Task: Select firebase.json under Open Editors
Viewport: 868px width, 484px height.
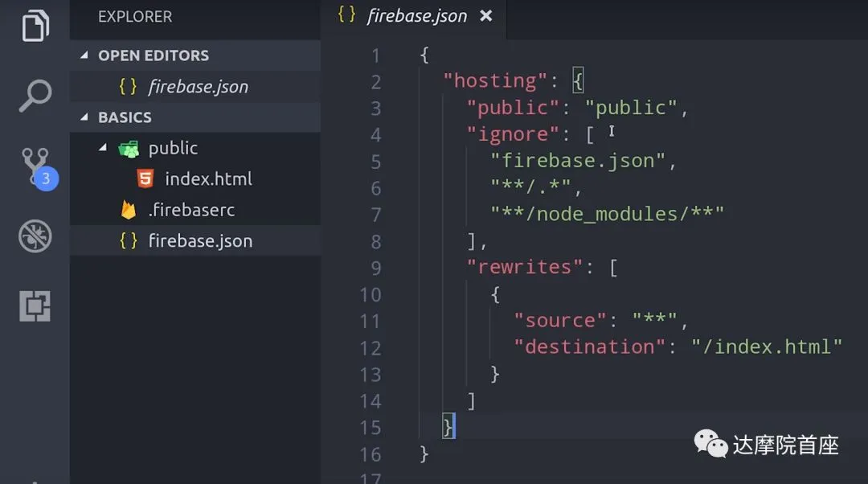Action: (195, 86)
